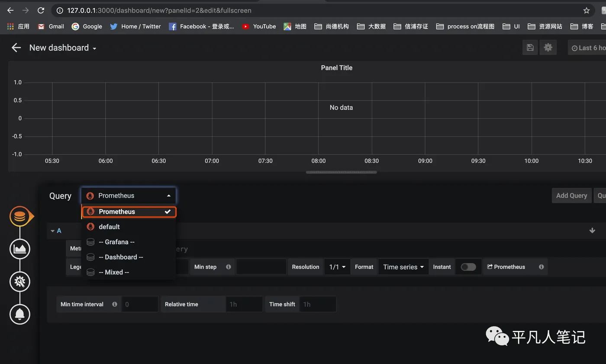Open the Home / Twitter bookmark
The height and width of the screenshot is (364, 606).
[135, 26]
